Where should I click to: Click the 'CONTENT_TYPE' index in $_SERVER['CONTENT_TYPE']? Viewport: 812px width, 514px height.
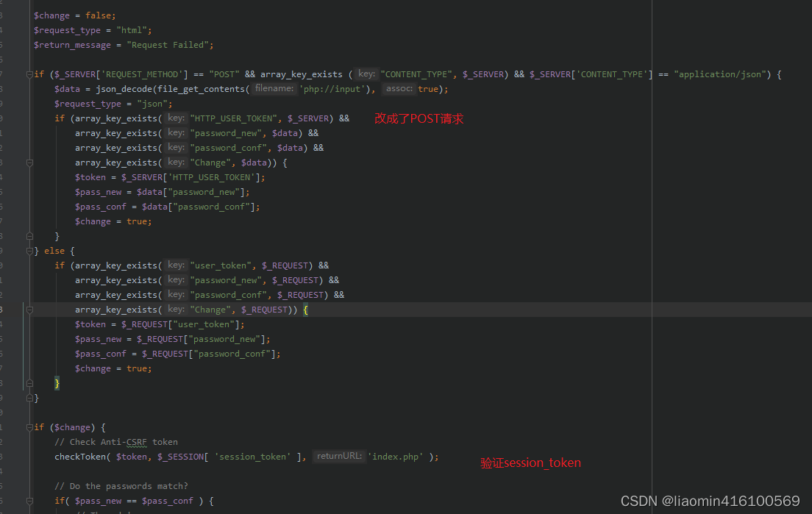pos(612,74)
